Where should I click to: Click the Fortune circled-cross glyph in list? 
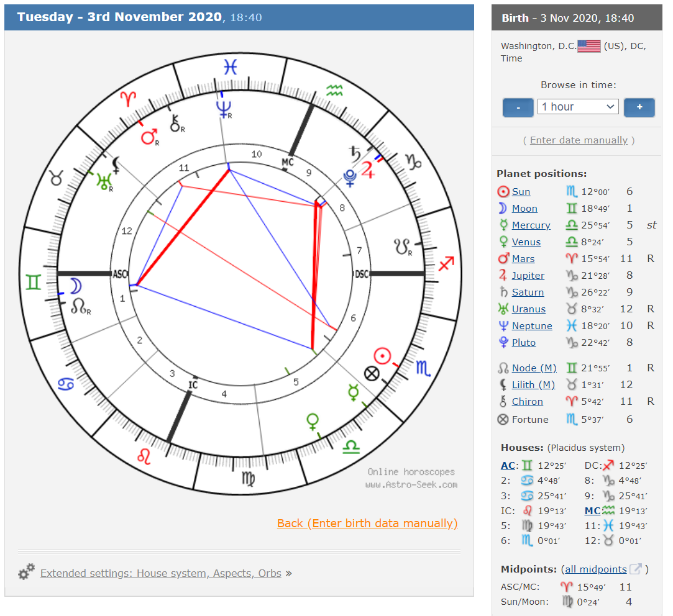(503, 419)
